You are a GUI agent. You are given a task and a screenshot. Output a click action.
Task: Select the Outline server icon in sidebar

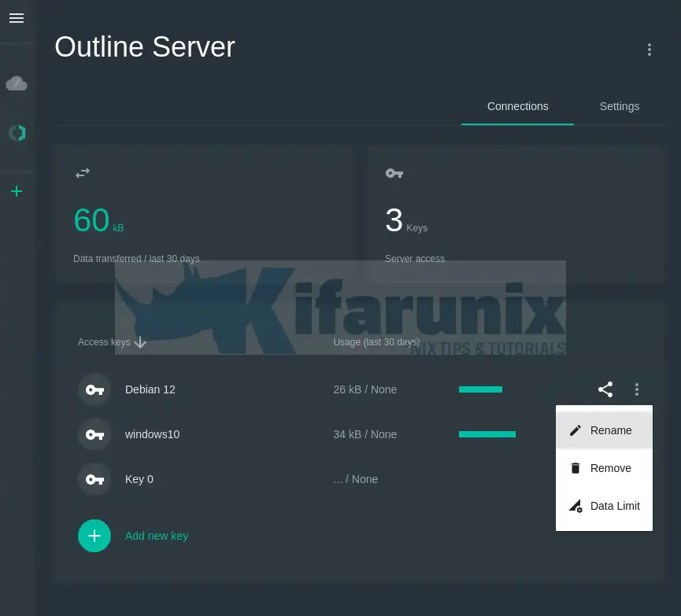[17, 133]
